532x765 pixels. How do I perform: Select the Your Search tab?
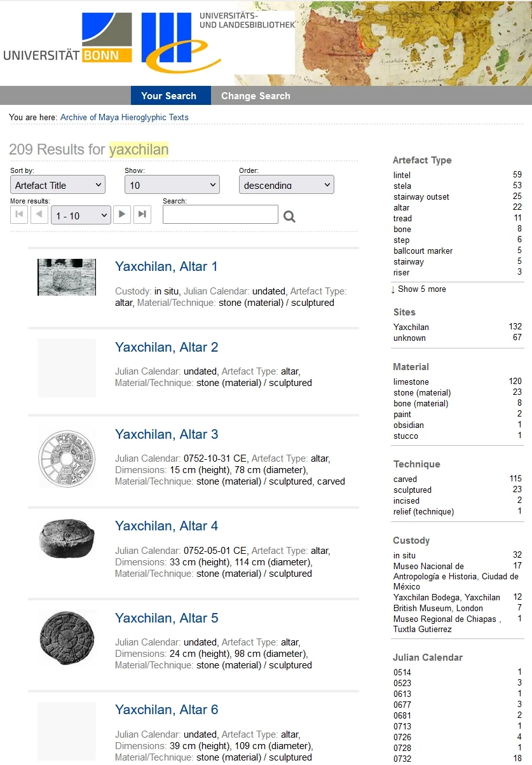point(168,96)
